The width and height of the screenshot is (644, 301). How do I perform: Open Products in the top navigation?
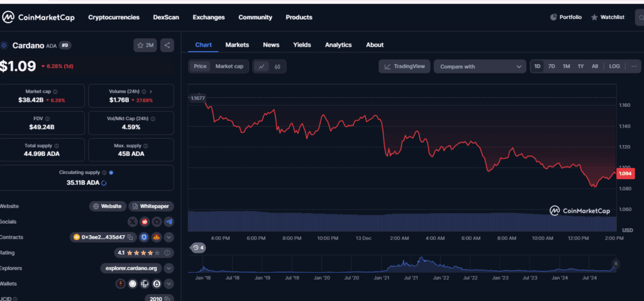(299, 17)
